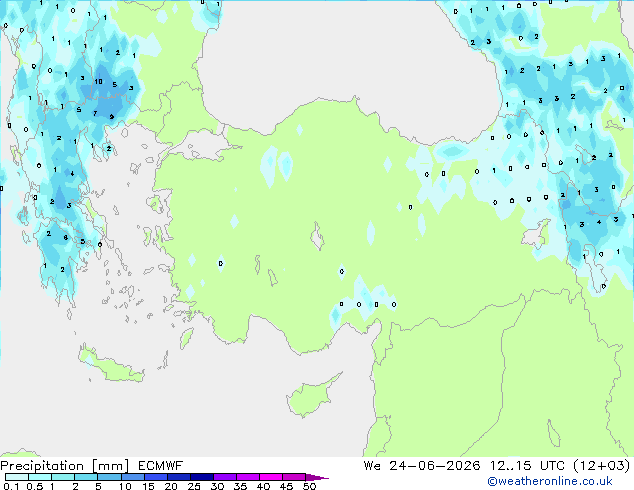The width and height of the screenshot is (634, 490).
Task: Choose the purple swatch between 30 and 35
Action: [x=225, y=477]
